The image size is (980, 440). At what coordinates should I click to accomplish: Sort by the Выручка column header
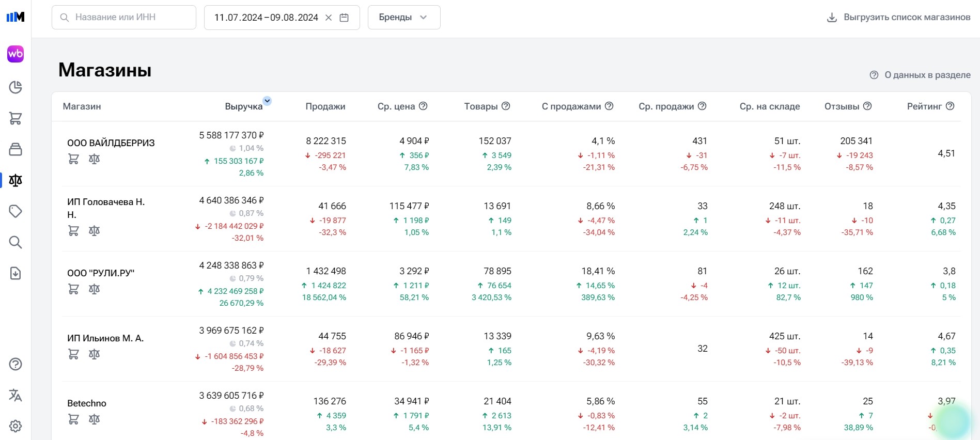(244, 106)
